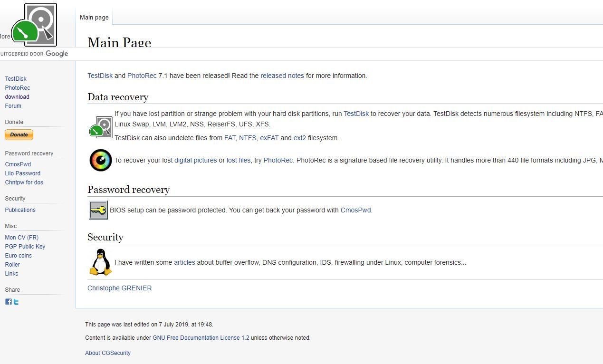Open Publications under Security sidebar

point(20,210)
